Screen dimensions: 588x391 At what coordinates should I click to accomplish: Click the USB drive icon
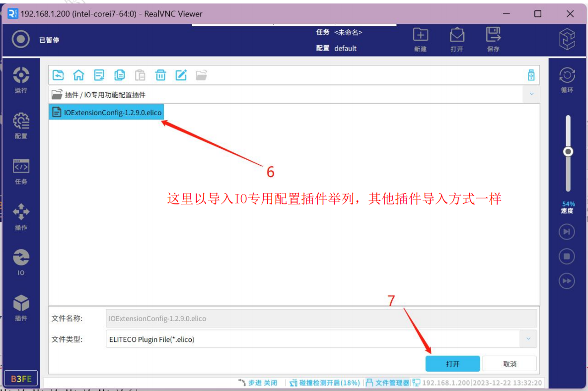(531, 75)
